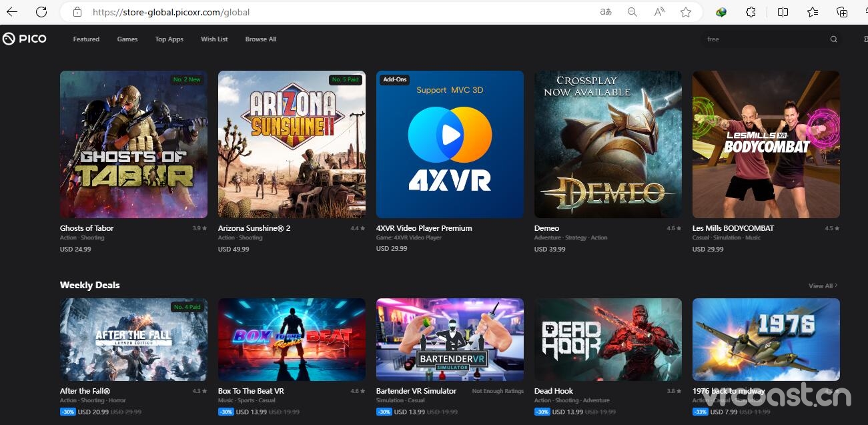This screenshot has width=868, height=425.
Task: Click the 'Music · Sports · Casual' genre text
Action: [247, 400]
